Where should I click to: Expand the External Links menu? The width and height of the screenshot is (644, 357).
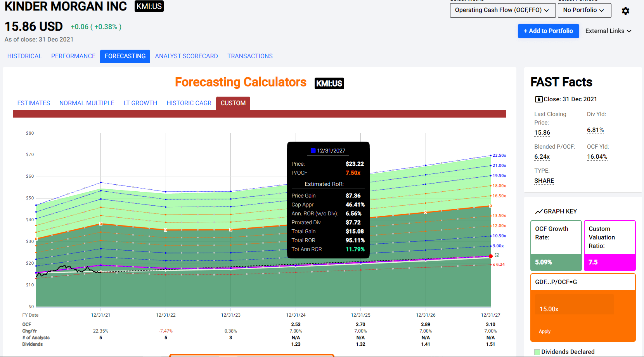[x=608, y=31]
